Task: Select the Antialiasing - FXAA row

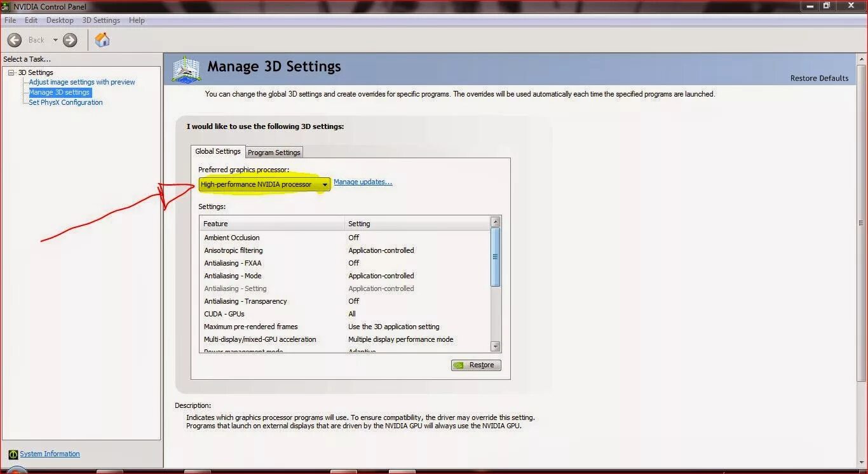Action: 344,263
